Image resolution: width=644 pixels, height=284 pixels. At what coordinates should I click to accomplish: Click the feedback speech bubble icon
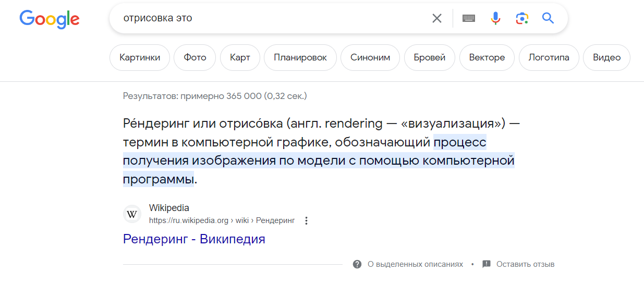tap(487, 264)
